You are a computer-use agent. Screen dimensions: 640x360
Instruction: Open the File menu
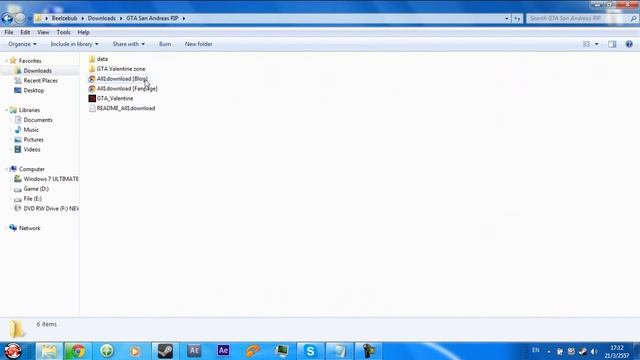click(9, 32)
